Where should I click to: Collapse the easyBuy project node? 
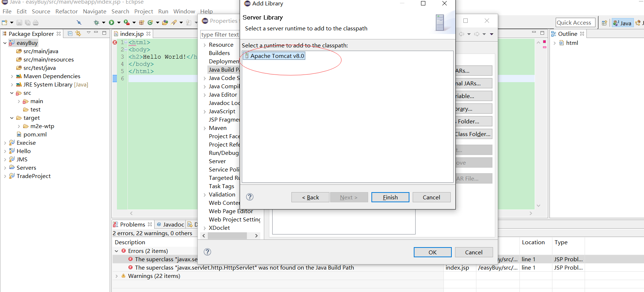tap(5, 43)
